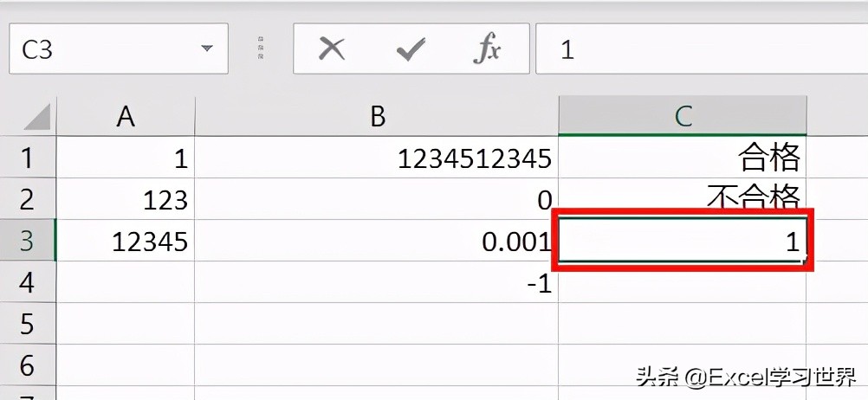Click the Name Box showing C3

coord(119,48)
